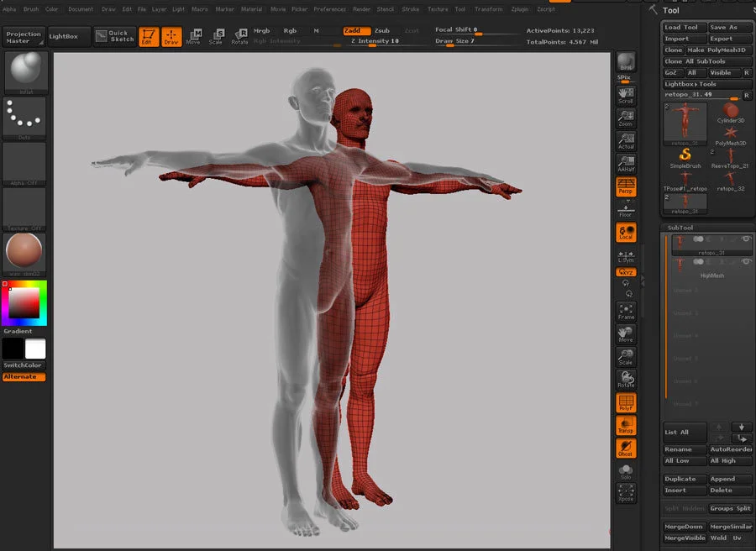Select the Cylinder3D tool thumbnail

point(730,112)
